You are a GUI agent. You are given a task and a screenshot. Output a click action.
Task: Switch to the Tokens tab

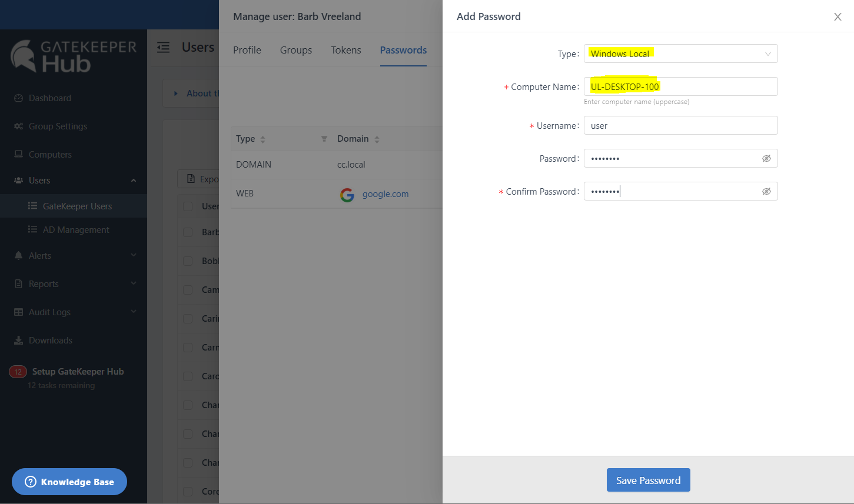pyautogui.click(x=345, y=51)
